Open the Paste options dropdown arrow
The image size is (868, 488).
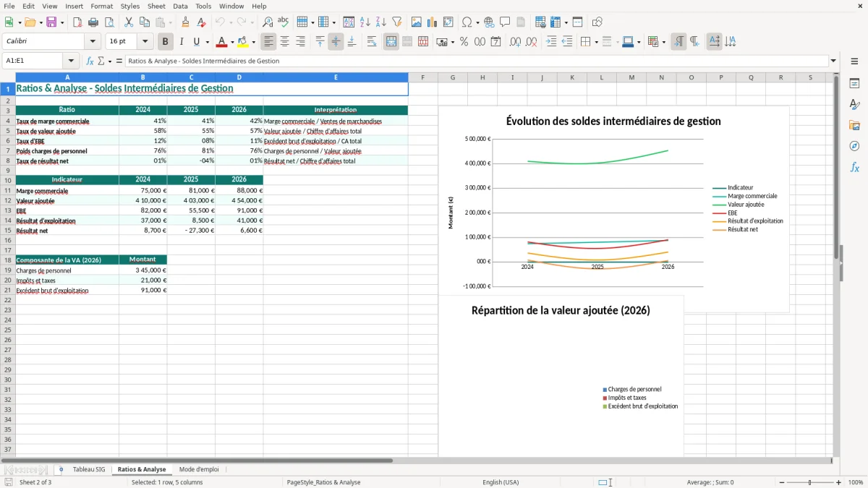coord(171,22)
